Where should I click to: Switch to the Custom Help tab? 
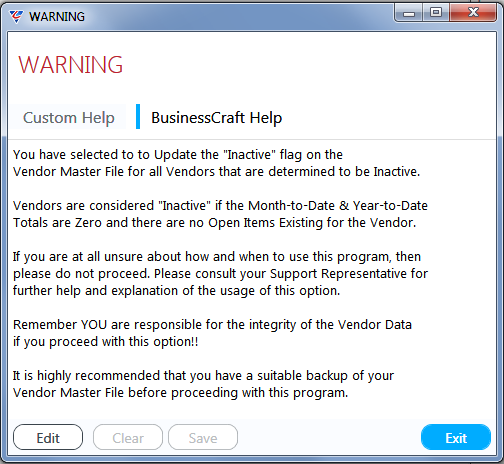coord(68,117)
